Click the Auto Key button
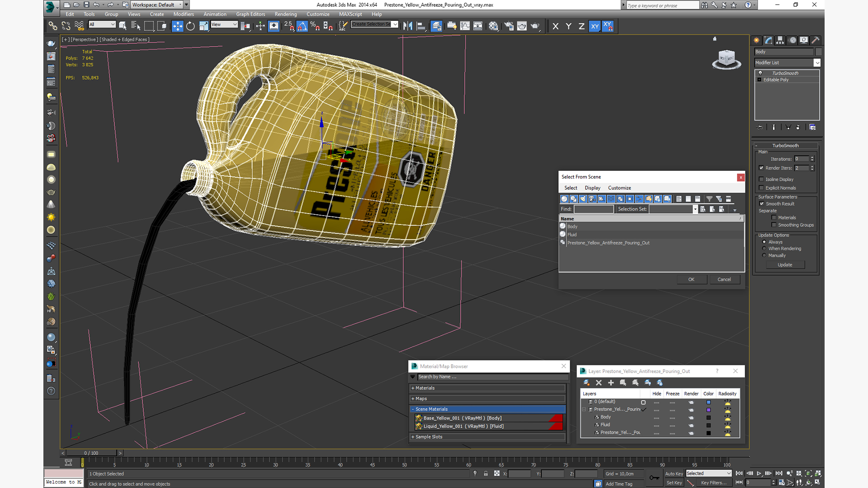This screenshot has width=868, height=488. (x=674, y=474)
